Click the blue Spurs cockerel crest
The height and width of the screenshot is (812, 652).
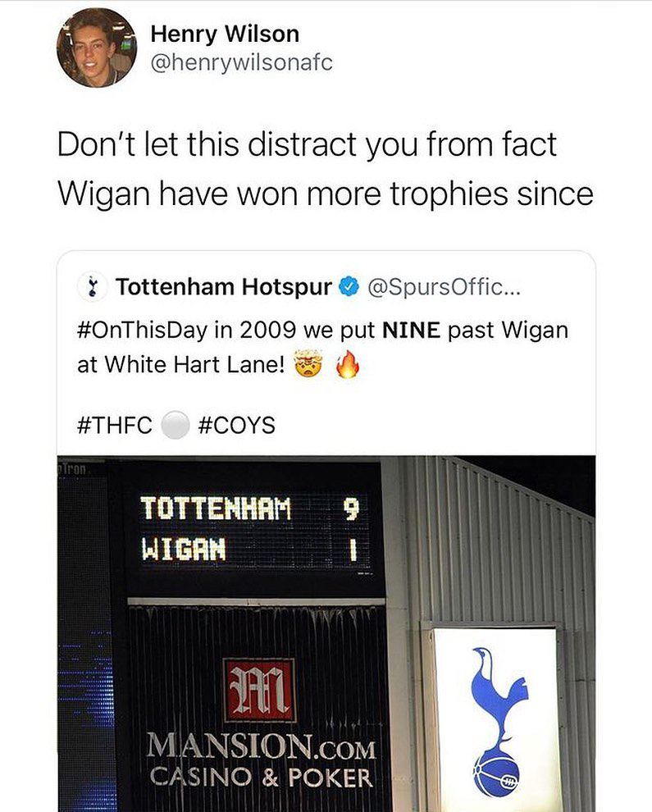click(498, 722)
